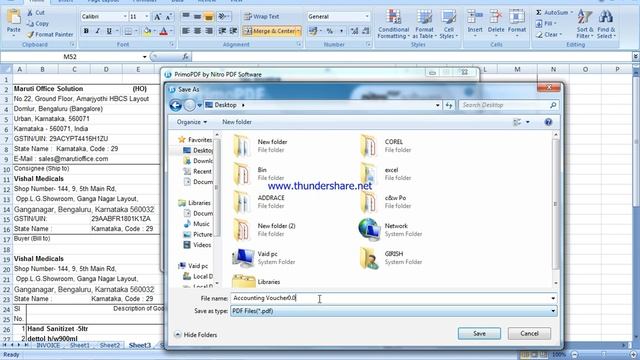Select the GIRISH system folder
Image resolution: width=640 pixels, height=360 pixels.
point(391,258)
